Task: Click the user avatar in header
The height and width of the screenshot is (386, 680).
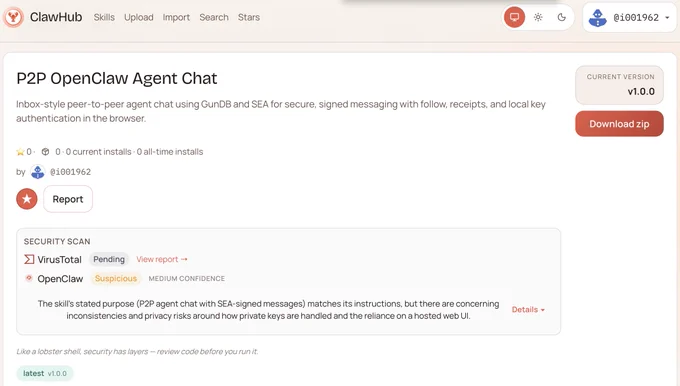Action: (597, 17)
